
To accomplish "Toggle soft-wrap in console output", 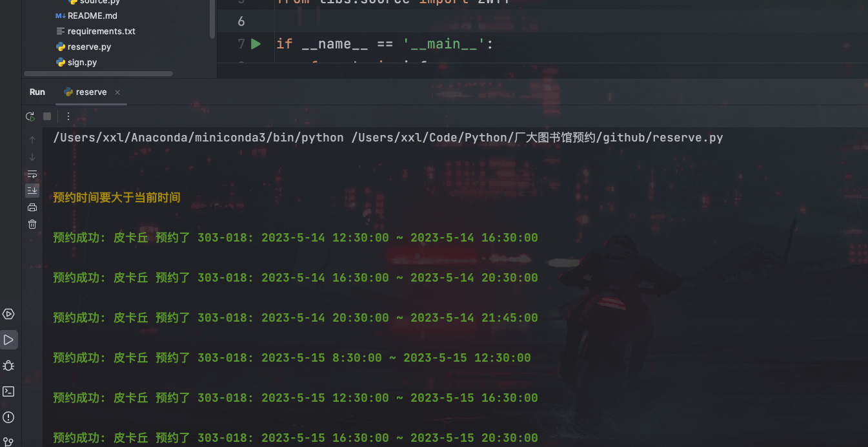I will [32, 174].
